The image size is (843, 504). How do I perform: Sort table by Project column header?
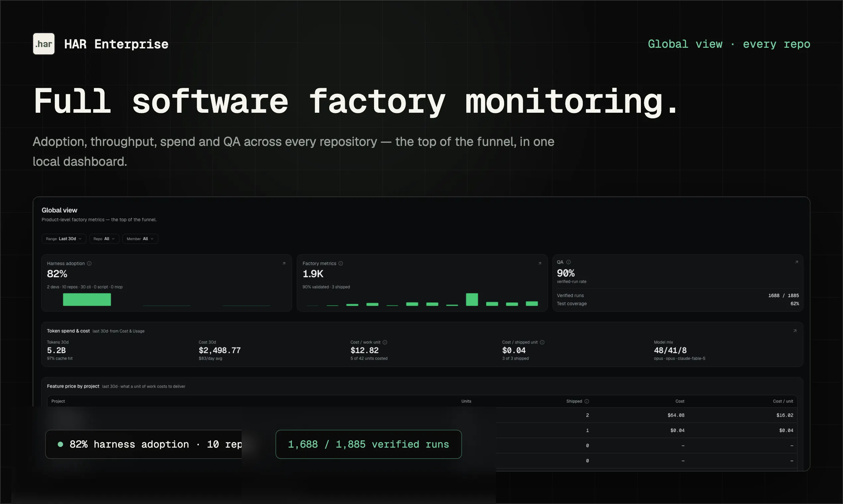tap(58, 402)
